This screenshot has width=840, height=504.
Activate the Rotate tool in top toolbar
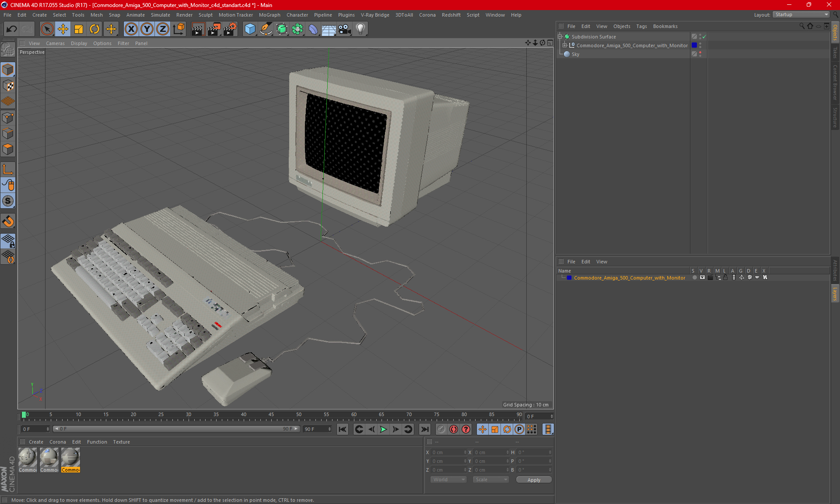pyautogui.click(x=94, y=29)
